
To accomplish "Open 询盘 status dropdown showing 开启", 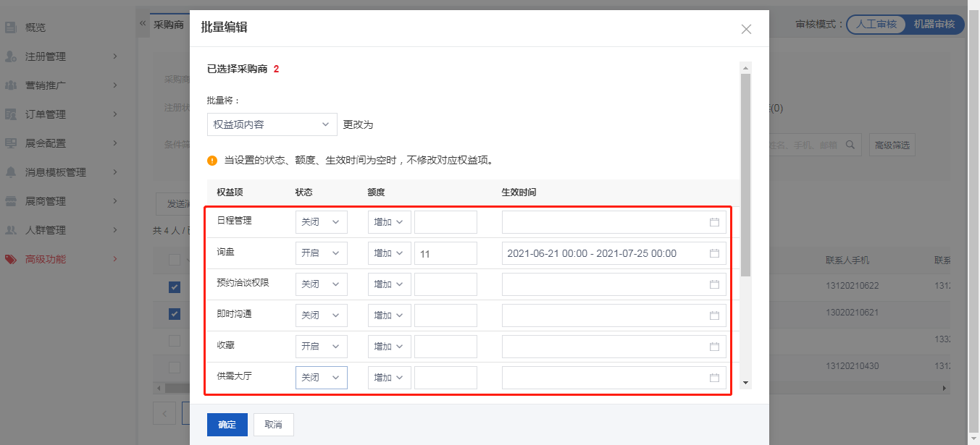I will (x=322, y=253).
